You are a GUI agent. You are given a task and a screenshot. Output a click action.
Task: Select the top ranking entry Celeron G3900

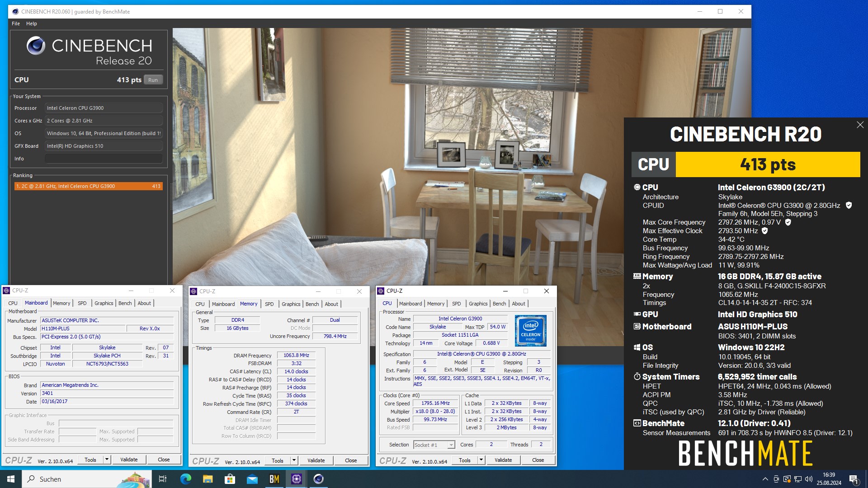coord(88,186)
